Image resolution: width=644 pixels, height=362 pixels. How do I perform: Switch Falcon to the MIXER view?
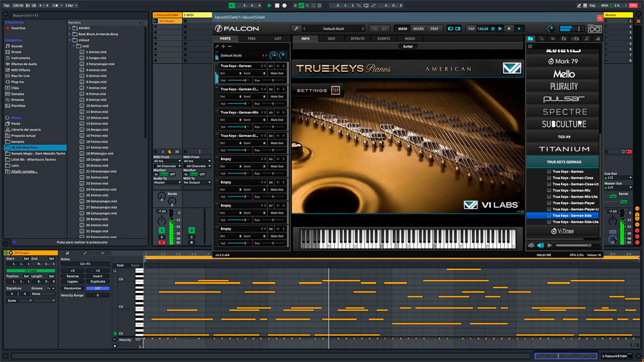click(418, 28)
